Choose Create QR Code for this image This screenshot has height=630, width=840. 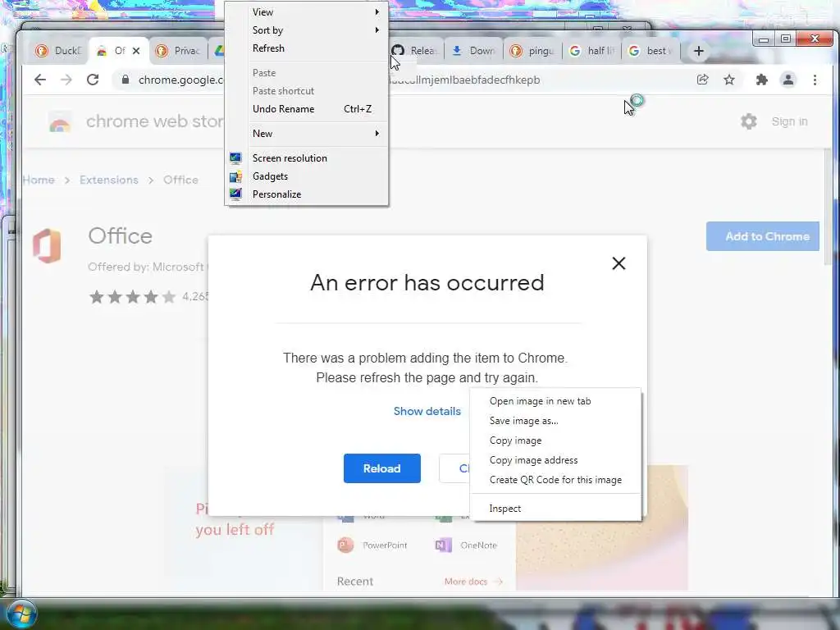(x=555, y=480)
